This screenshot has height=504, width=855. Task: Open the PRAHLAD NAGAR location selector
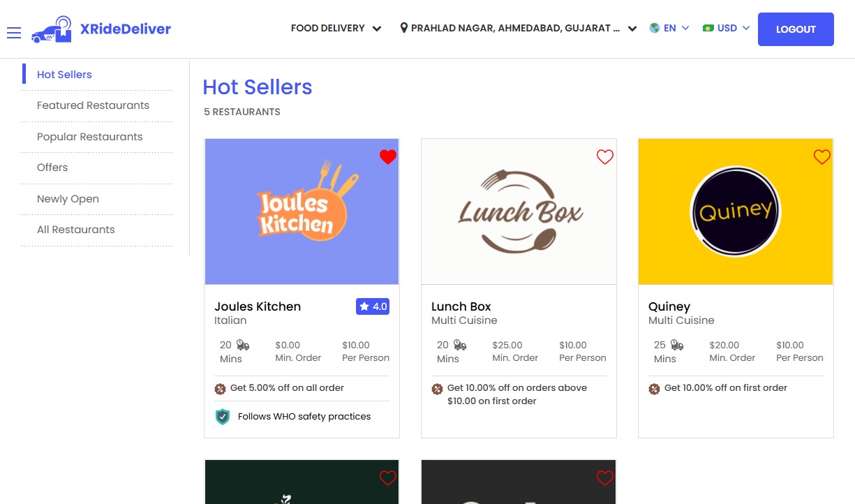point(516,28)
